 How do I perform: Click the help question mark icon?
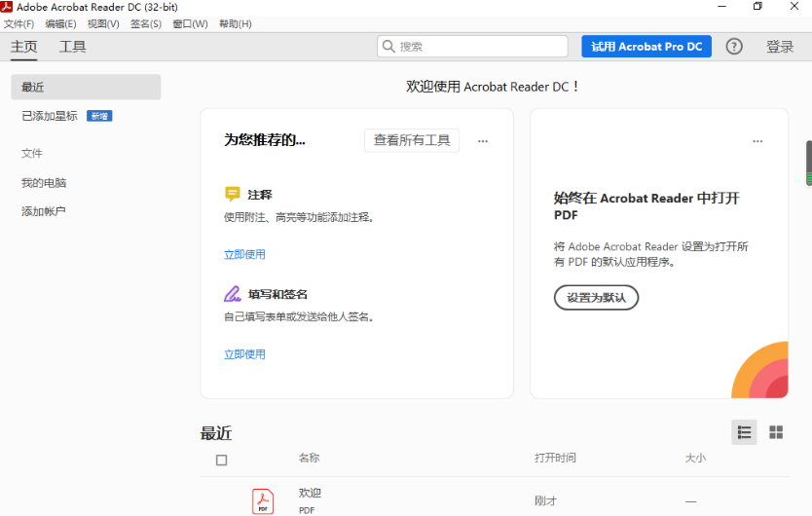click(x=734, y=47)
